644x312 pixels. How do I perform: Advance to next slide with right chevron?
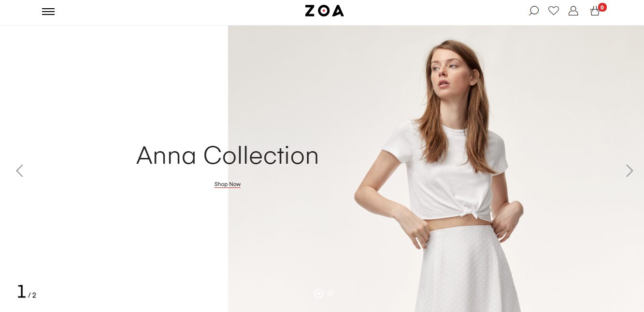(x=629, y=170)
